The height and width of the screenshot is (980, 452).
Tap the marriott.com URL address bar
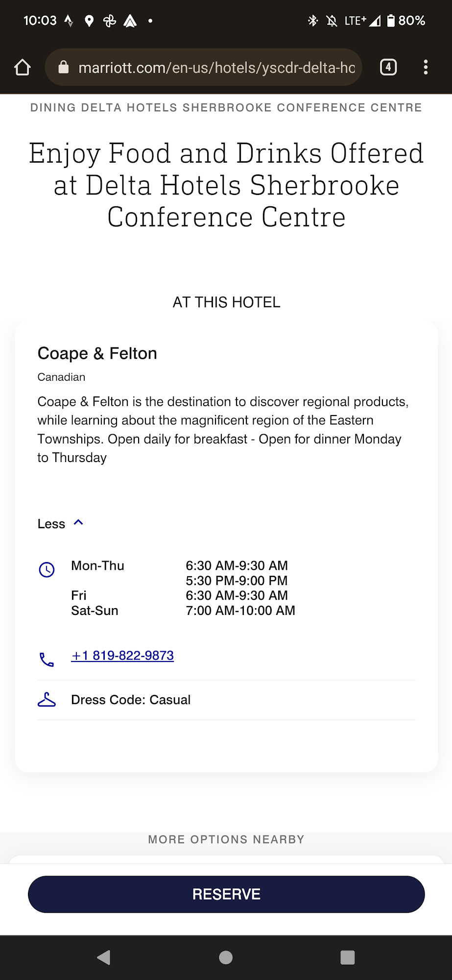pos(216,68)
